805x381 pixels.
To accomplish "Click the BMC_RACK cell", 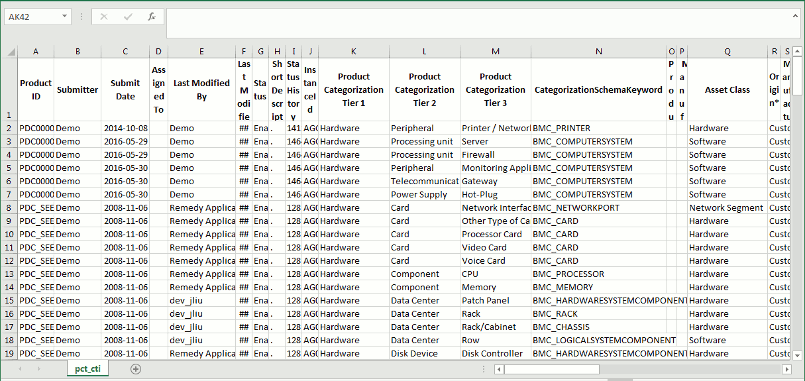I will [x=599, y=314].
